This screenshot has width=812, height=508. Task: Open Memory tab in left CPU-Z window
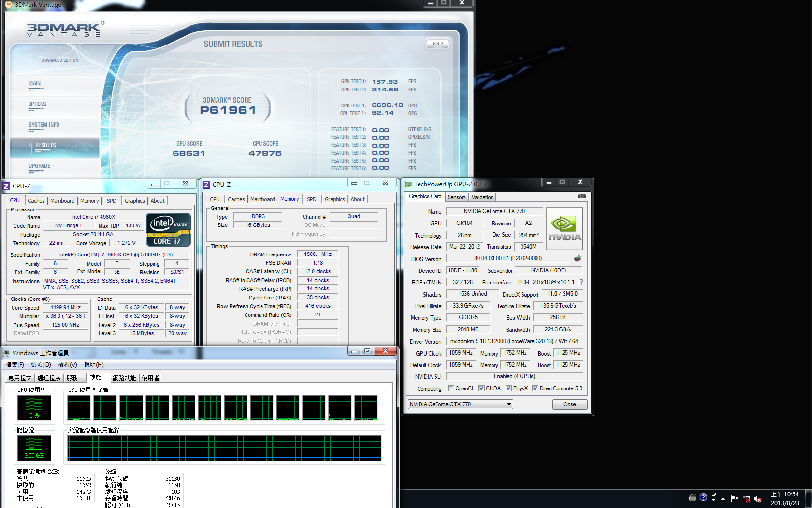coord(89,201)
